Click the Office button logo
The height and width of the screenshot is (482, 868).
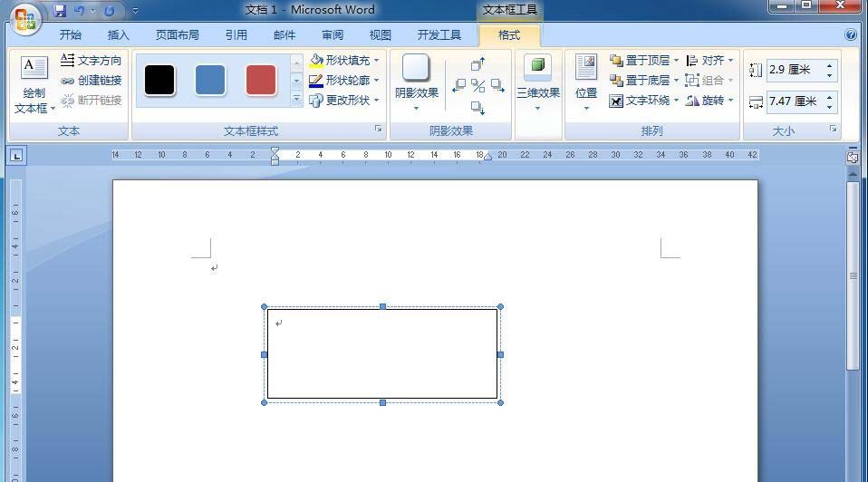[x=24, y=19]
